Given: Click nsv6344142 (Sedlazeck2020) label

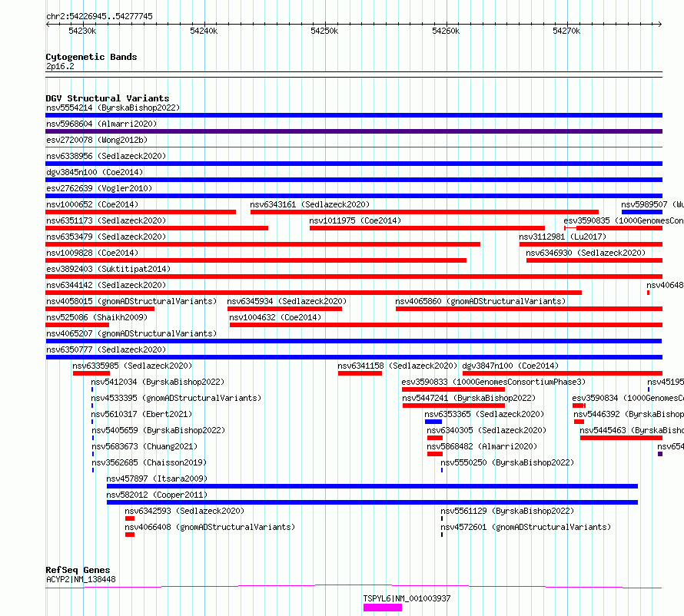Looking at the screenshot, I should pyautogui.click(x=106, y=285).
